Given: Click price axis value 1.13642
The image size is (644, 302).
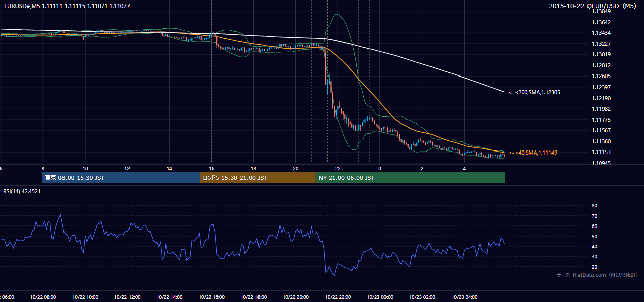Looking at the screenshot, I should [x=601, y=22].
